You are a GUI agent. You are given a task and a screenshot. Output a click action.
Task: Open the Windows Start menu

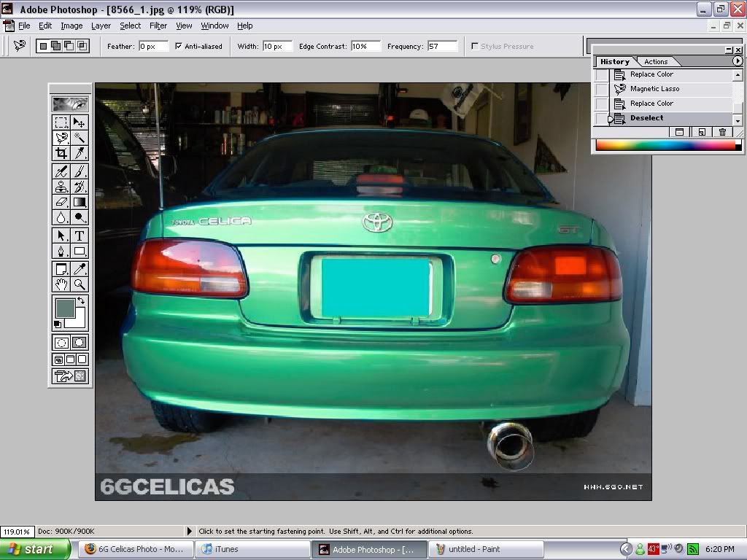click(x=35, y=549)
